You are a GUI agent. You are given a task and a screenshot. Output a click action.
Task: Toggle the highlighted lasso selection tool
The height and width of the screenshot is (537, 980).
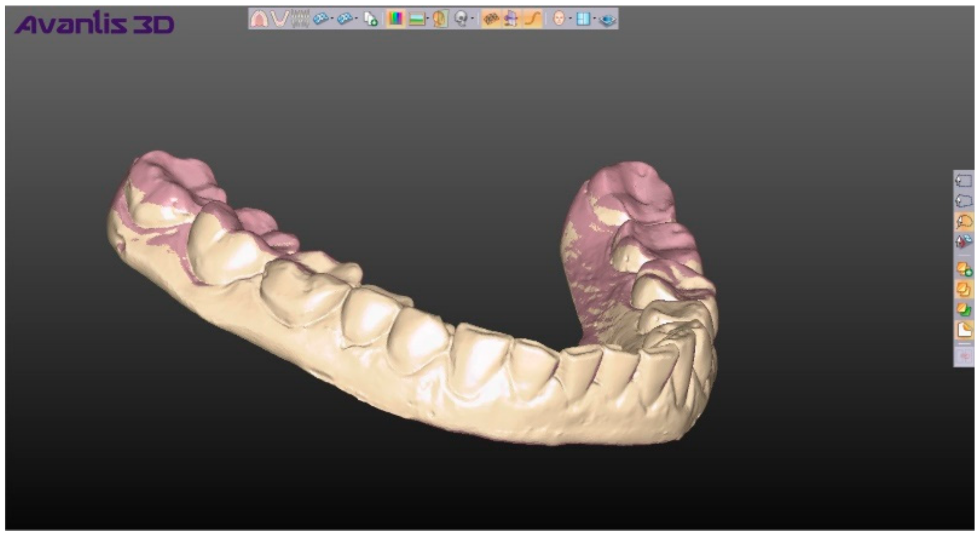[963, 221]
